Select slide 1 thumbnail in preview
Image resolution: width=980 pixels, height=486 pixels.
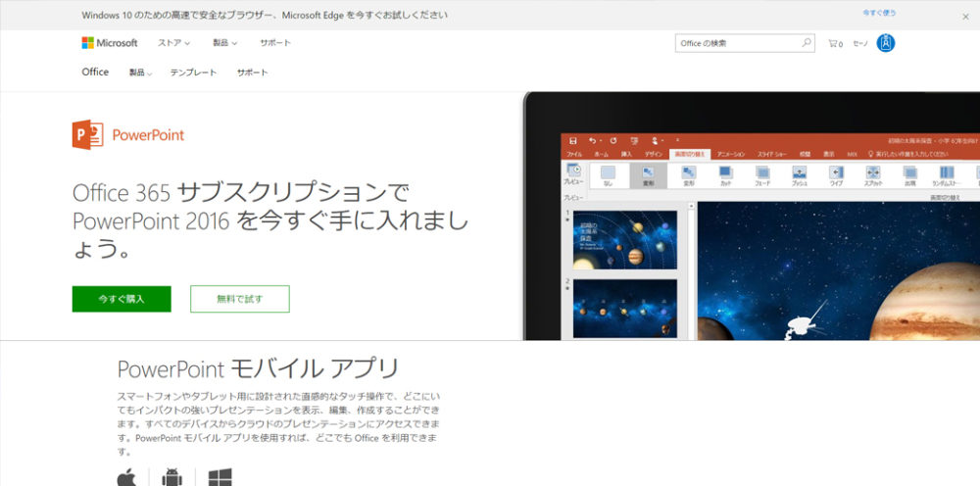pos(625,240)
